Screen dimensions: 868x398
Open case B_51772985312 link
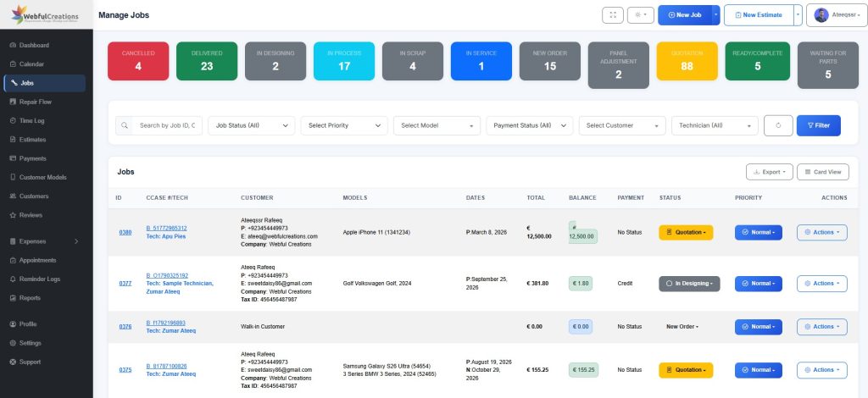[x=166, y=229]
